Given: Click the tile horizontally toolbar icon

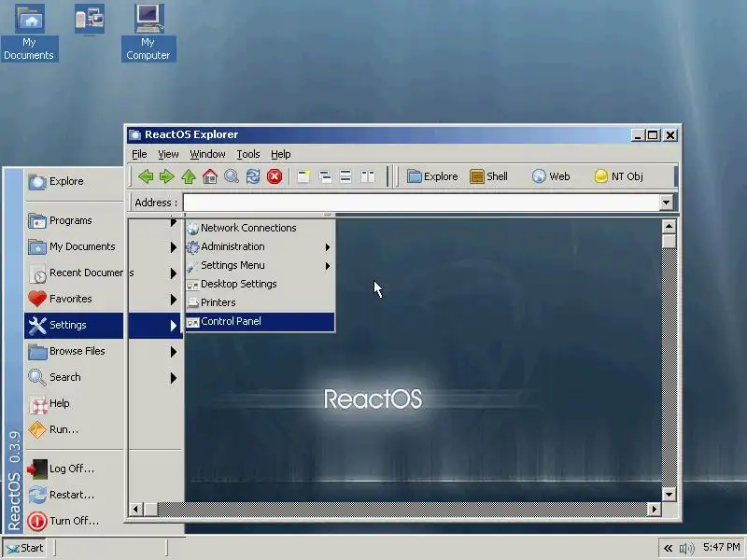Looking at the screenshot, I should coord(345,176).
